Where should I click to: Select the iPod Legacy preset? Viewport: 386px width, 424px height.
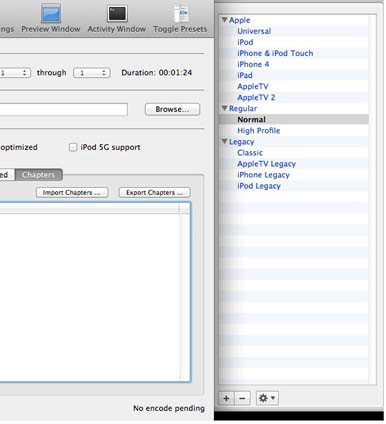coord(259,186)
